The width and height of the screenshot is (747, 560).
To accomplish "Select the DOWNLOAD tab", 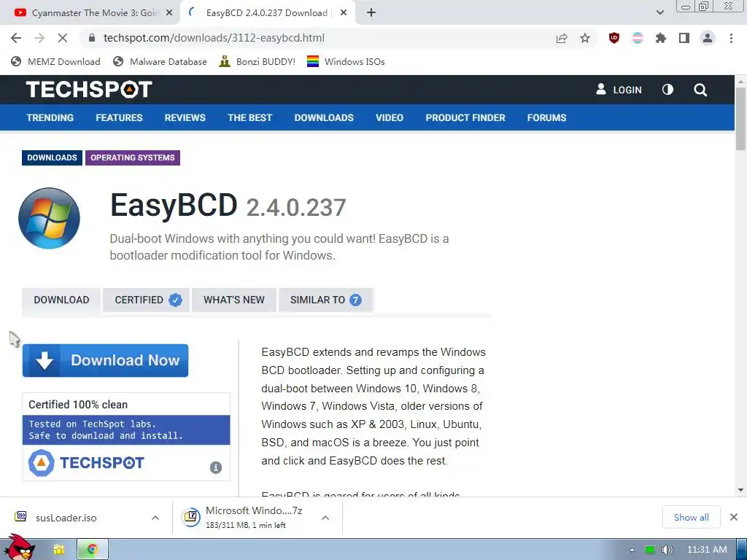I will pos(61,300).
